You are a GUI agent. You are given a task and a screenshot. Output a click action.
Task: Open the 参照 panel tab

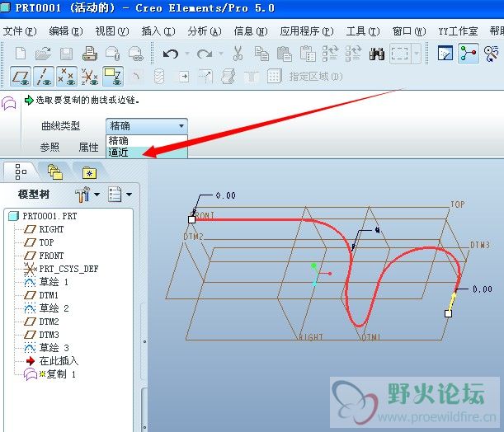(49, 147)
